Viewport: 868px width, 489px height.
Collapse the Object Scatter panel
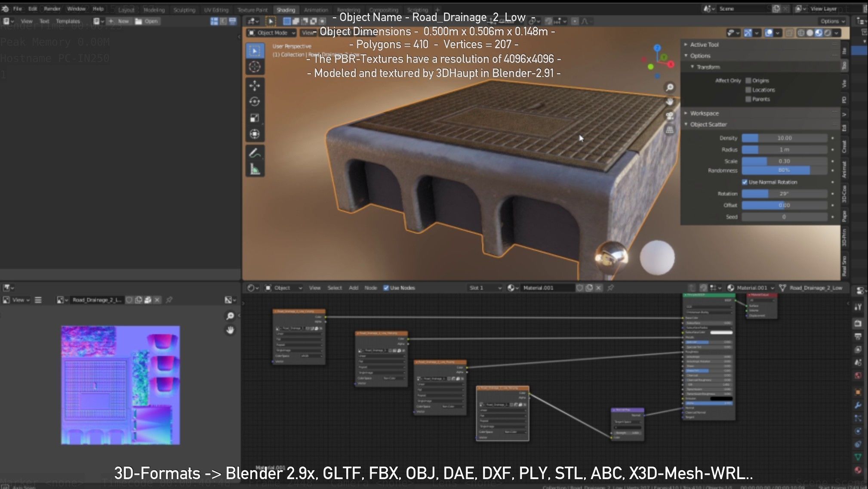(708, 124)
